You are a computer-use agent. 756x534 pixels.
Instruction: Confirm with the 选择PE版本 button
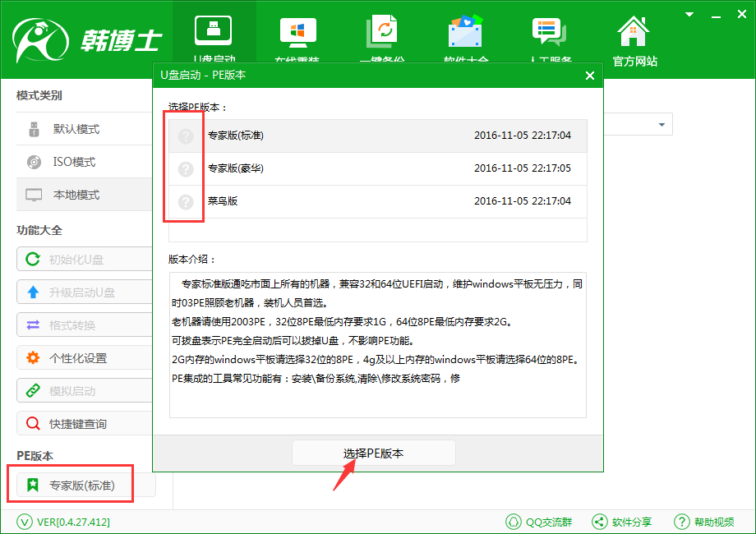374,453
